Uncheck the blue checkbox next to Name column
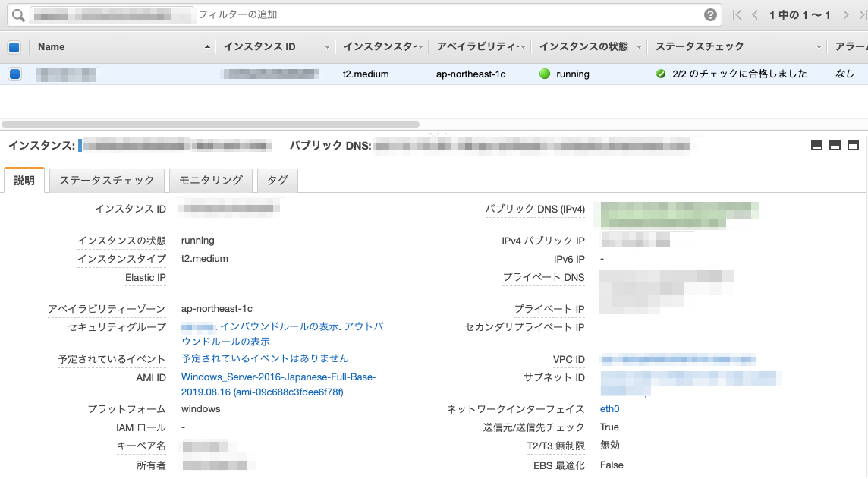This screenshot has width=868, height=479. pyautogui.click(x=13, y=46)
